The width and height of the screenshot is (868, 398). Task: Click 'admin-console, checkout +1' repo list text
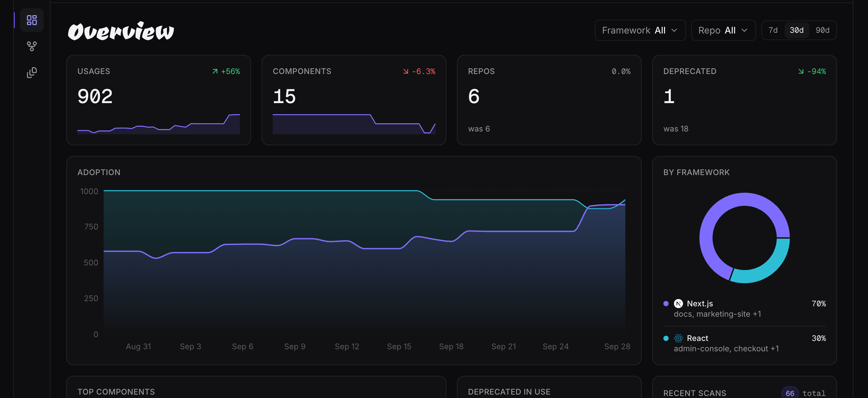pos(726,348)
